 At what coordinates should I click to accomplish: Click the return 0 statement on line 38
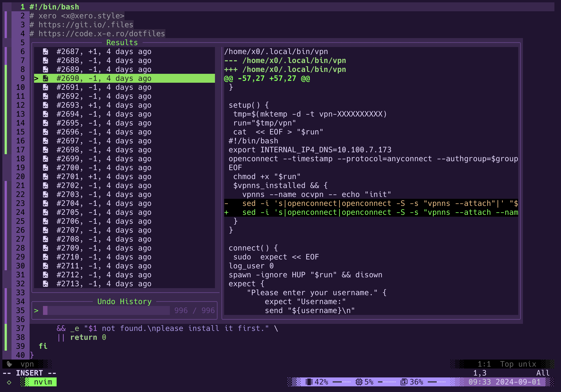pyautogui.click(x=88, y=337)
